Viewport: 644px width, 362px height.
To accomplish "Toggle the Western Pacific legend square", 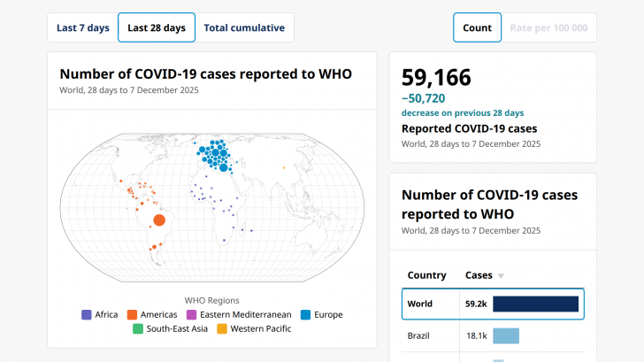I will 222,329.
